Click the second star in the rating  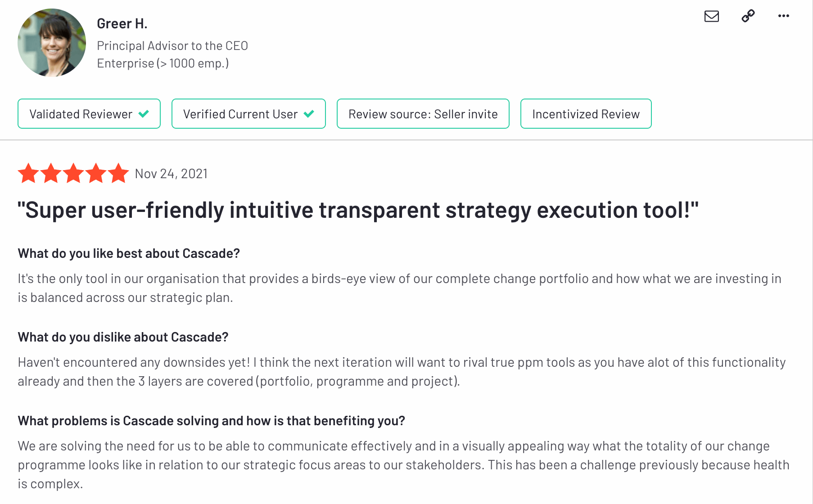[x=51, y=173]
